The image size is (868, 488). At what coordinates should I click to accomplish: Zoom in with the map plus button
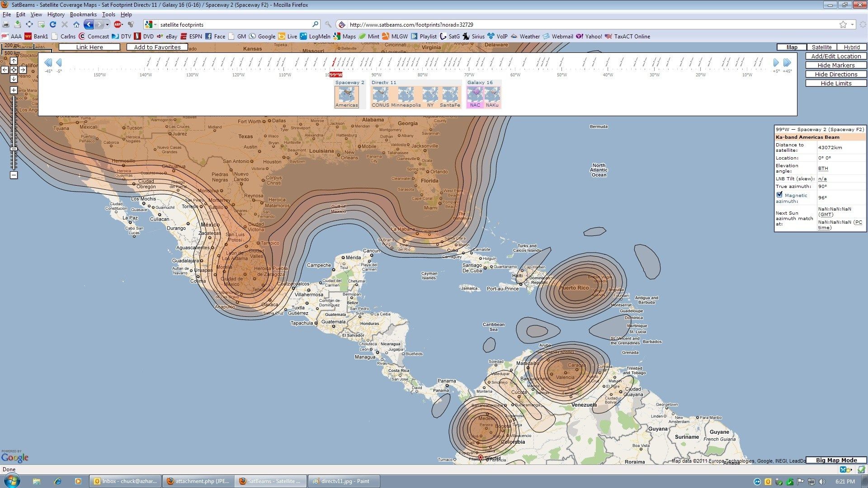14,90
